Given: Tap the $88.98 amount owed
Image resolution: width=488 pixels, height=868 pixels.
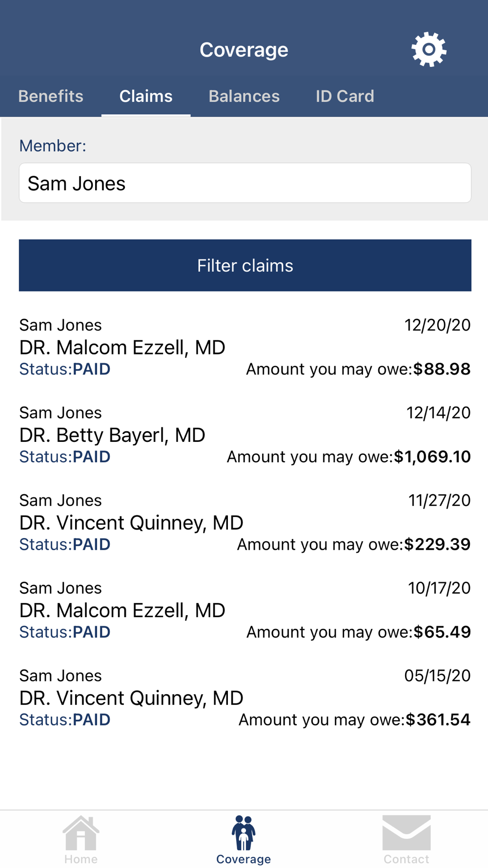Looking at the screenshot, I should pyautogui.click(x=442, y=369).
